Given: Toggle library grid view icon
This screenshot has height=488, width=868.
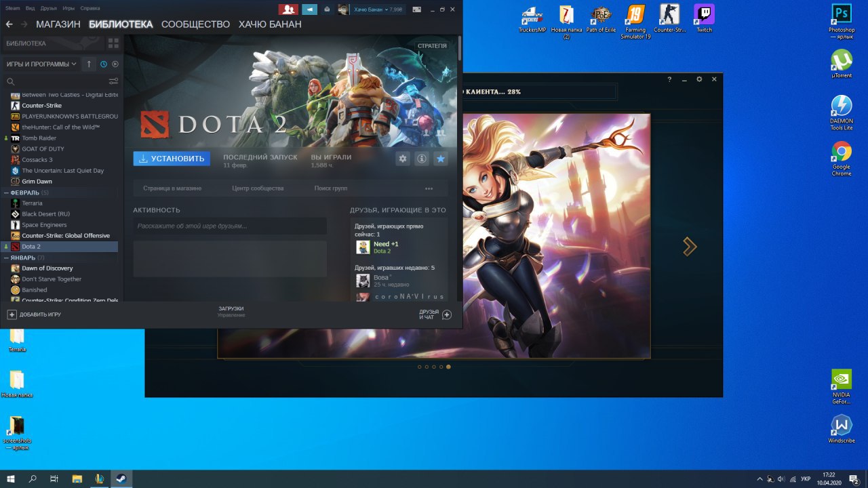Looking at the screenshot, I should click(x=113, y=43).
